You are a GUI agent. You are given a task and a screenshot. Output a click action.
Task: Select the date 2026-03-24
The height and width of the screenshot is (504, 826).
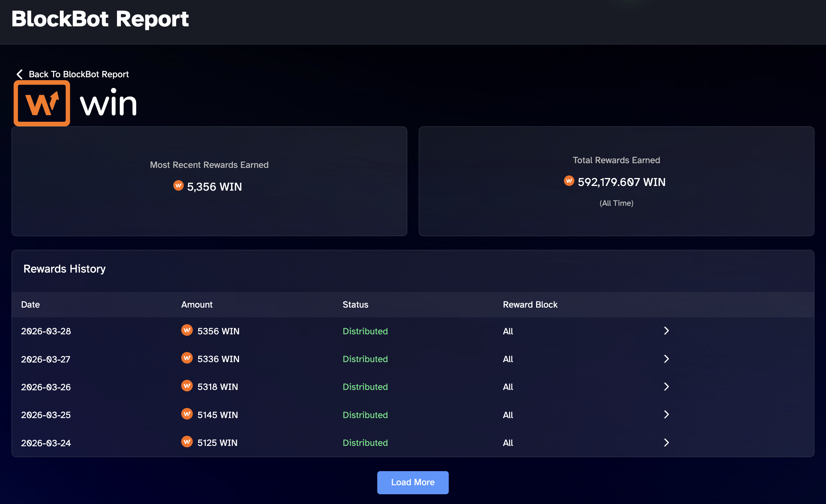[x=46, y=443]
